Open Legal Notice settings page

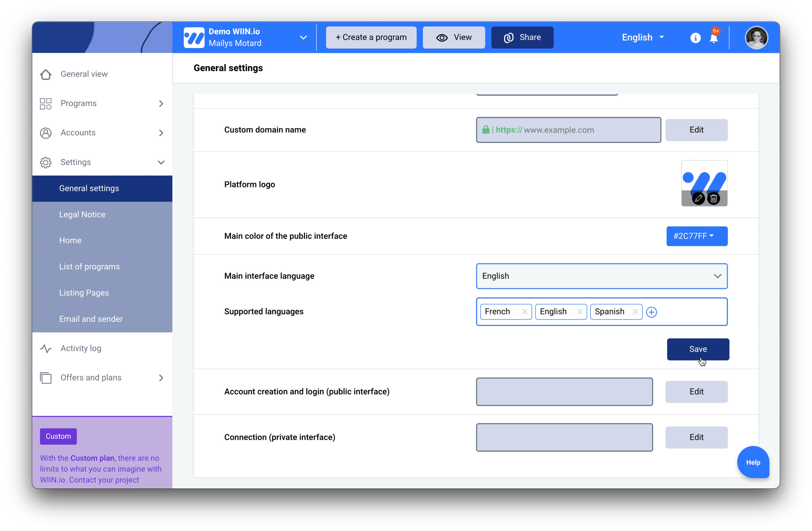point(82,215)
